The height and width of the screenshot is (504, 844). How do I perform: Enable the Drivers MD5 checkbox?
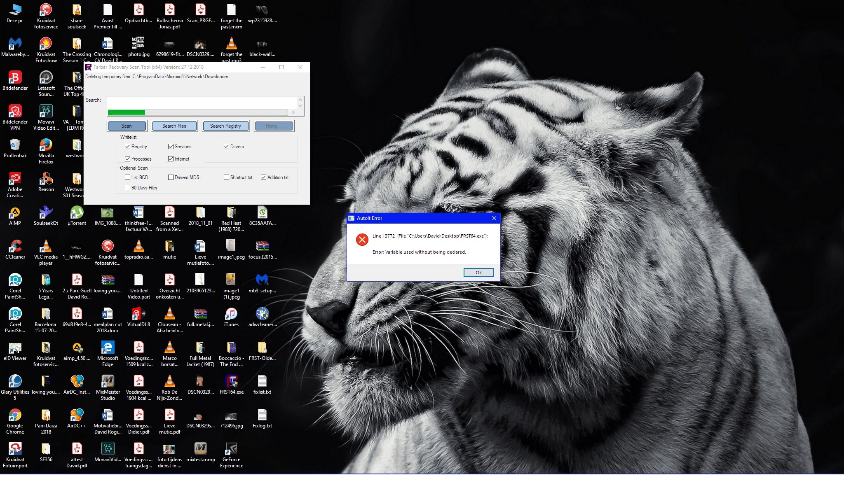point(171,177)
